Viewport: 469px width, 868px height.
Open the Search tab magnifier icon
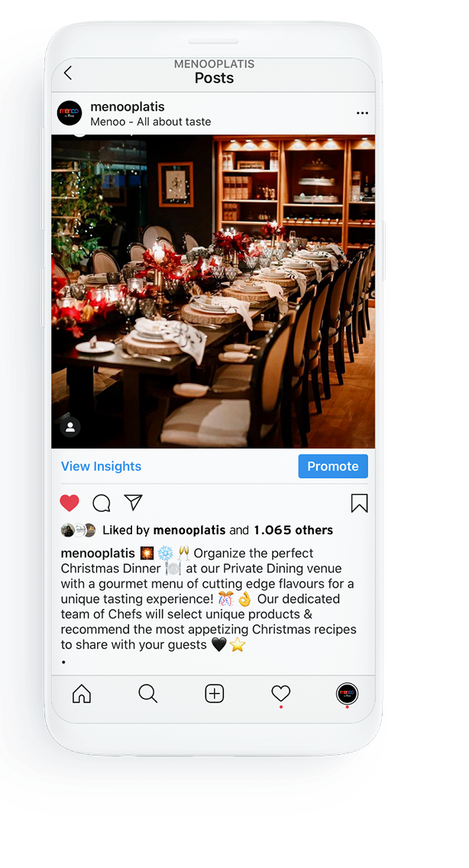pos(148,694)
